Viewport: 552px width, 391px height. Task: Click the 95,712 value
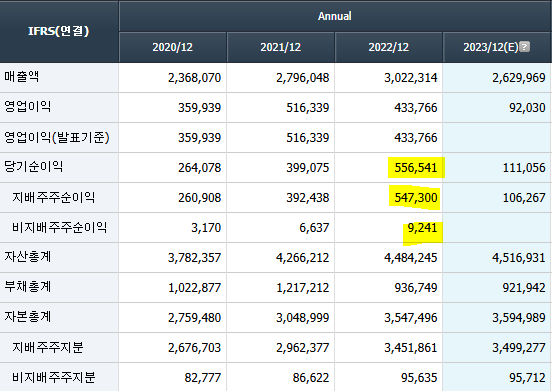click(527, 378)
